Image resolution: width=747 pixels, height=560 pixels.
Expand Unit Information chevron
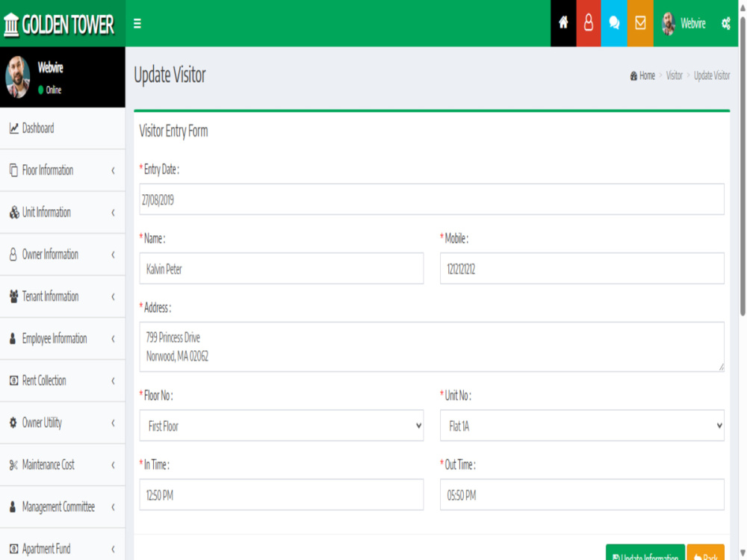113,212
